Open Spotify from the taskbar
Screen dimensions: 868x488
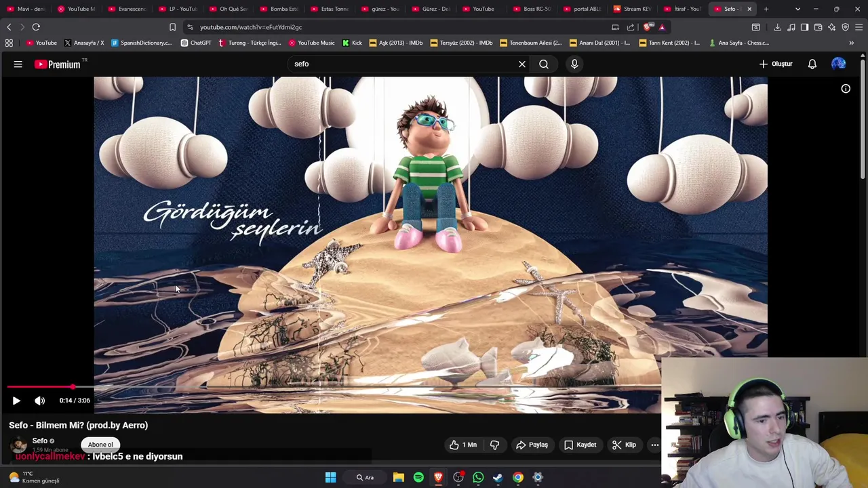pyautogui.click(x=418, y=477)
